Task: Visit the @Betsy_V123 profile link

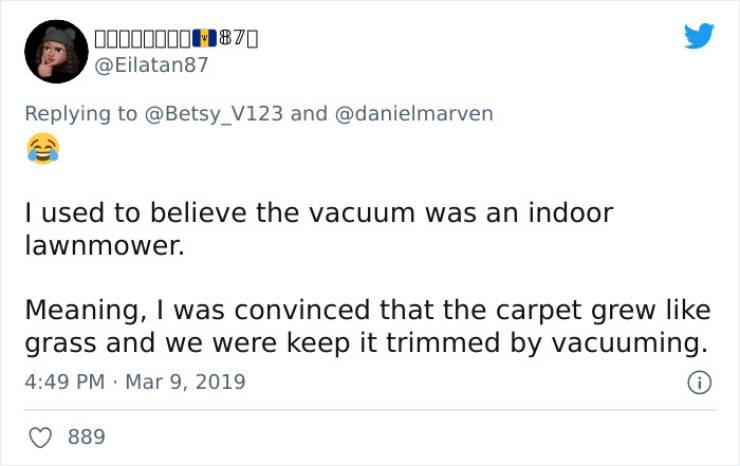Action: [214, 113]
